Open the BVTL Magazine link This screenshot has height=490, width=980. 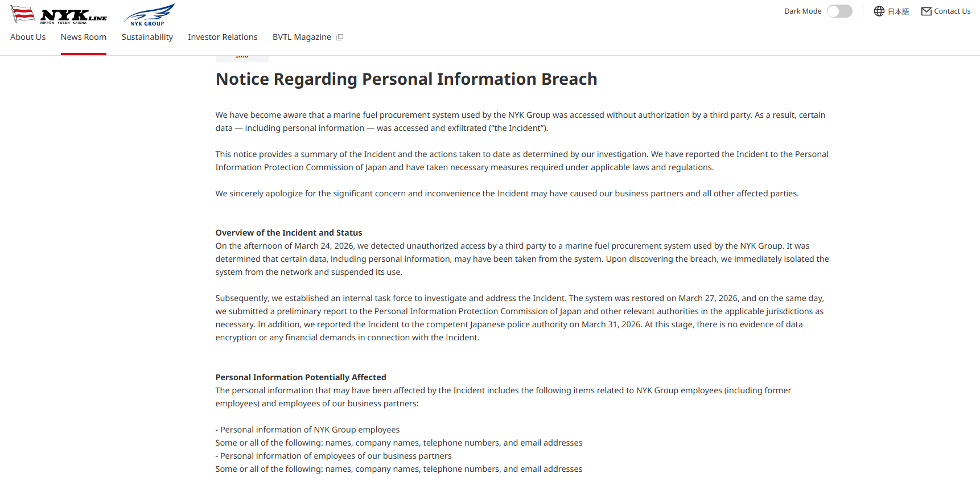(302, 37)
